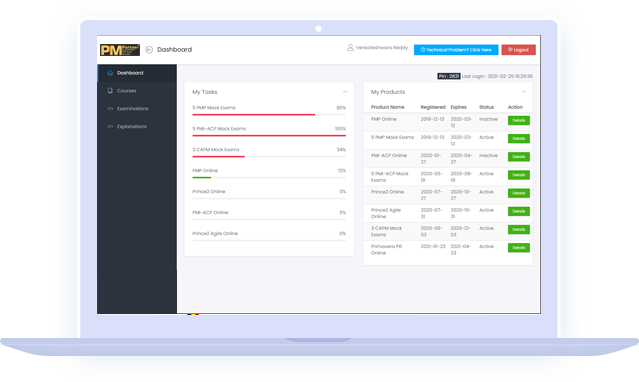
Task: Click the user profile icon
Action: 350,48
